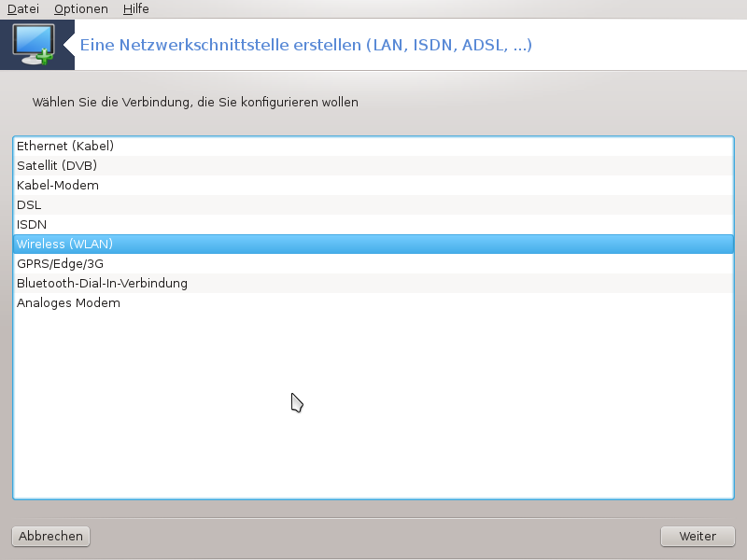Image resolution: width=747 pixels, height=560 pixels.
Task: Click the 'Wählen Sie die Verbindung' instruction text
Action: pos(195,102)
